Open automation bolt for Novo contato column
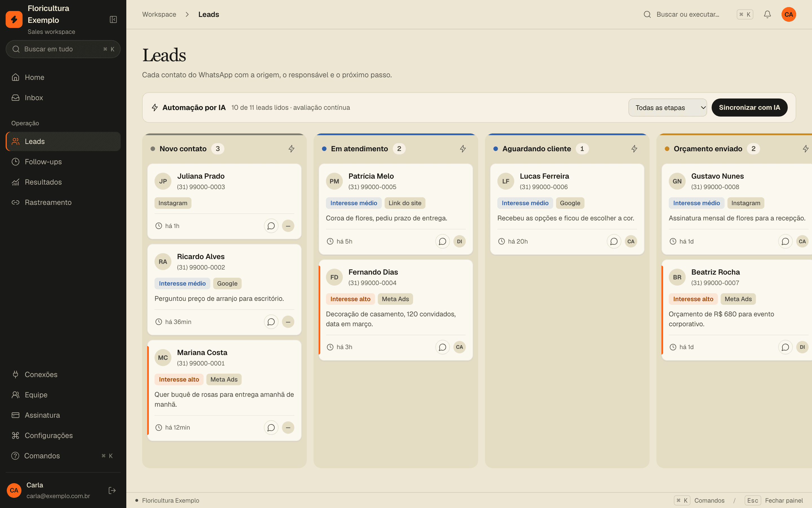 click(291, 149)
